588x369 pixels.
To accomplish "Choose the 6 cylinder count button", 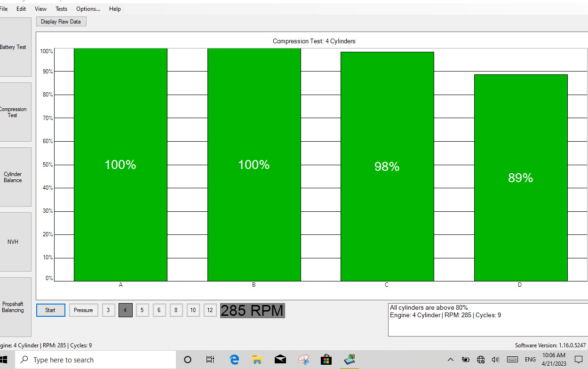I will click(x=159, y=310).
